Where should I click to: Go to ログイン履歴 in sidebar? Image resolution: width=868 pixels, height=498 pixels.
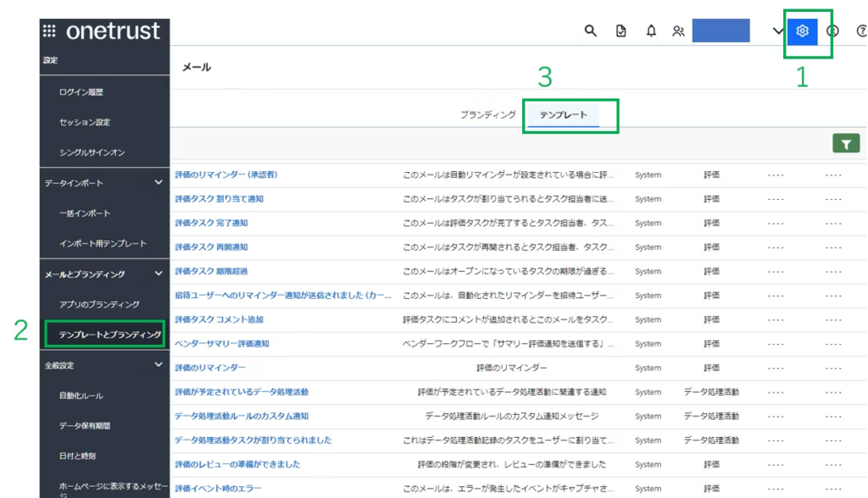[x=81, y=91]
